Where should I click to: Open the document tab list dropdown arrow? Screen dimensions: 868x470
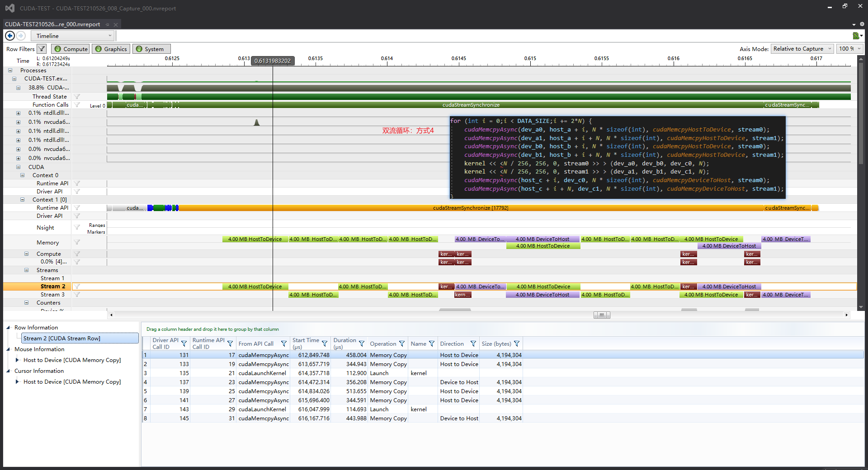tap(854, 24)
